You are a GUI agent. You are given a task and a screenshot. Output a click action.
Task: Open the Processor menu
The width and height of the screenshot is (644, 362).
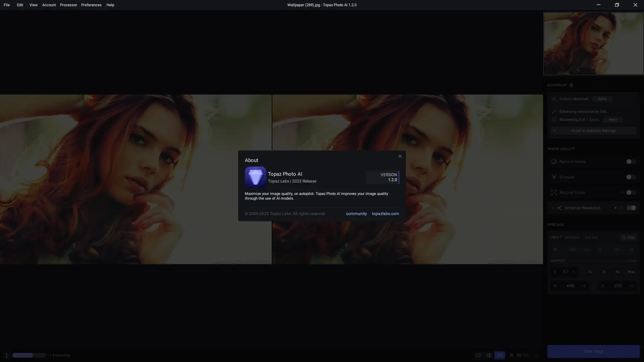coord(68,5)
